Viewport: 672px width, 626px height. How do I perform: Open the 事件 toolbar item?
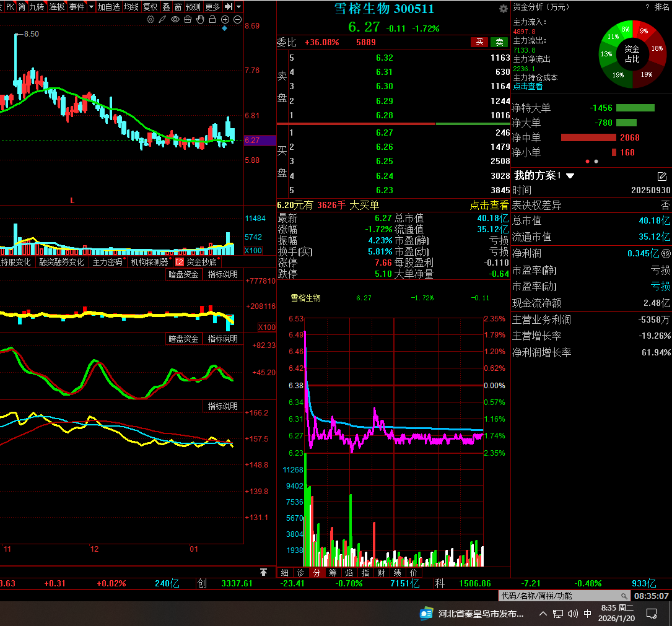pos(77,6)
